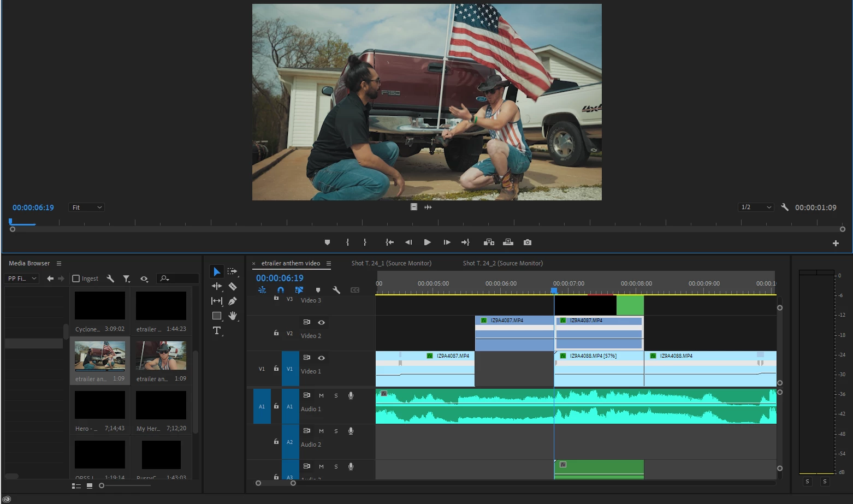Open the Program monitor button editor plus

pyautogui.click(x=836, y=244)
